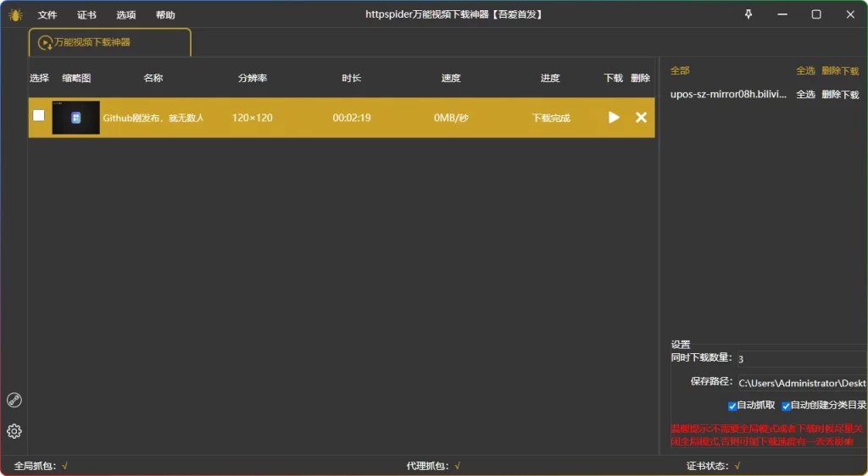The height and width of the screenshot is (476, 868).
Task: Open the 选项 menu
Action: [126, 15]
